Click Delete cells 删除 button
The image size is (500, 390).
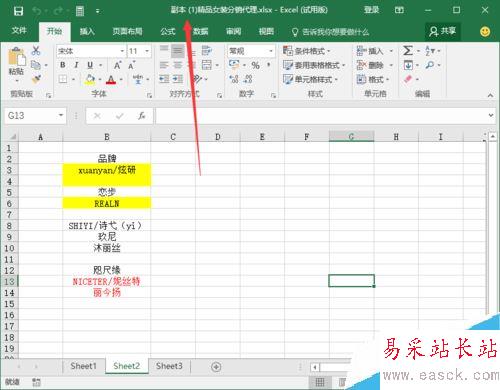point(370,65)
